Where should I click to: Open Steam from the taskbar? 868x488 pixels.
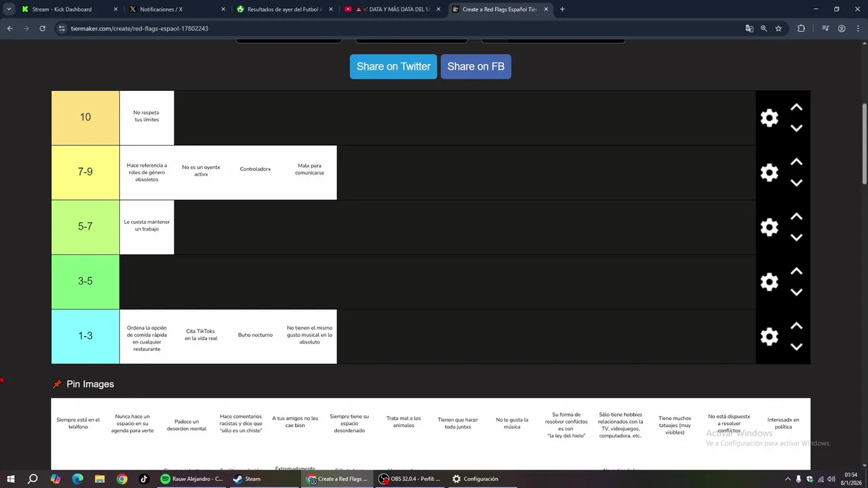click(248, 479)
